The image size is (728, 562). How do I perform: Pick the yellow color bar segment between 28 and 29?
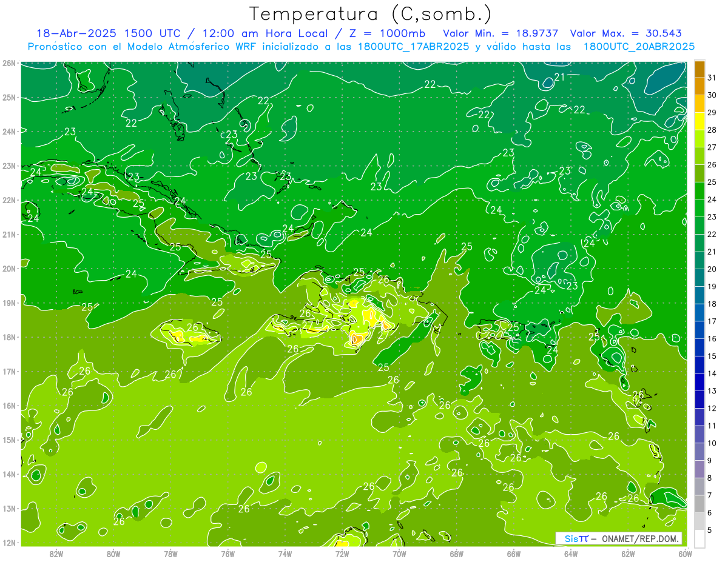tap(699, 121)
